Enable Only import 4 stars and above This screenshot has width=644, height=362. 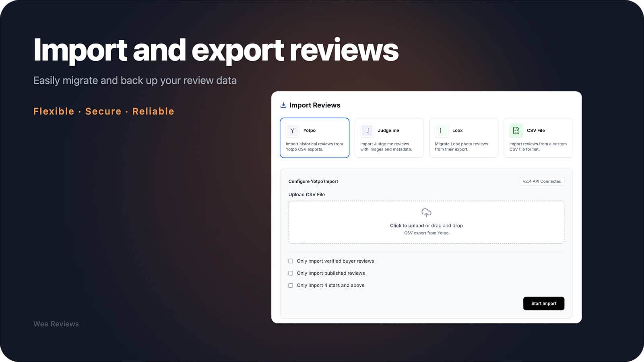[291, 285]
